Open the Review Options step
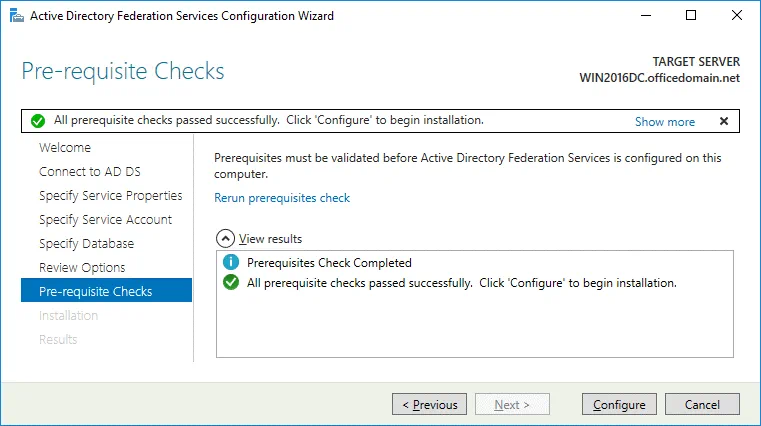The height and width of the screenshot is (426, 761). pyautogui.click(x=82, y=267)
